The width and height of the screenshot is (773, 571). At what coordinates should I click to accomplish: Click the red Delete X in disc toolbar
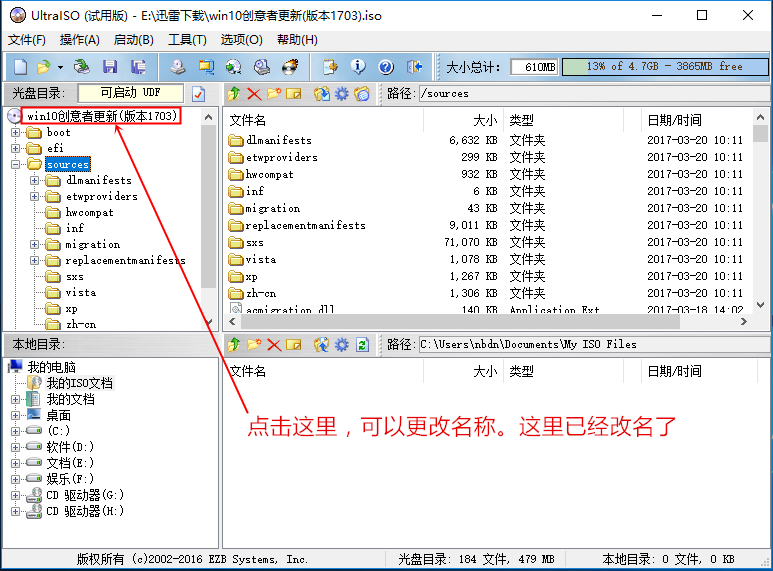(254, 94)
